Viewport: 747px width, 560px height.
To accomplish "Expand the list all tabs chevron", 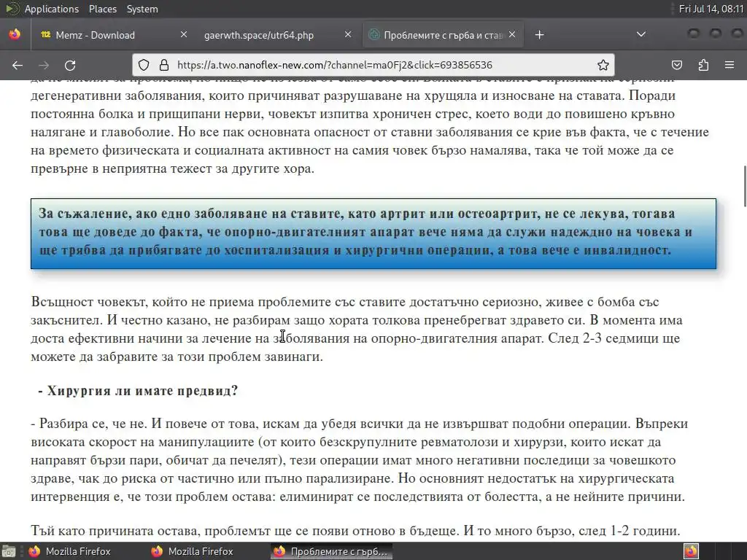I will [641, 34].
